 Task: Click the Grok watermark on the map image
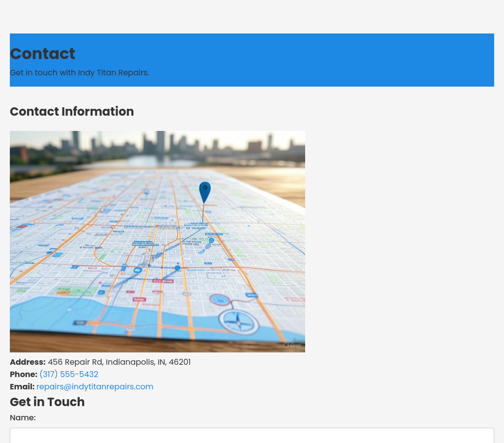tap(292, 345)
